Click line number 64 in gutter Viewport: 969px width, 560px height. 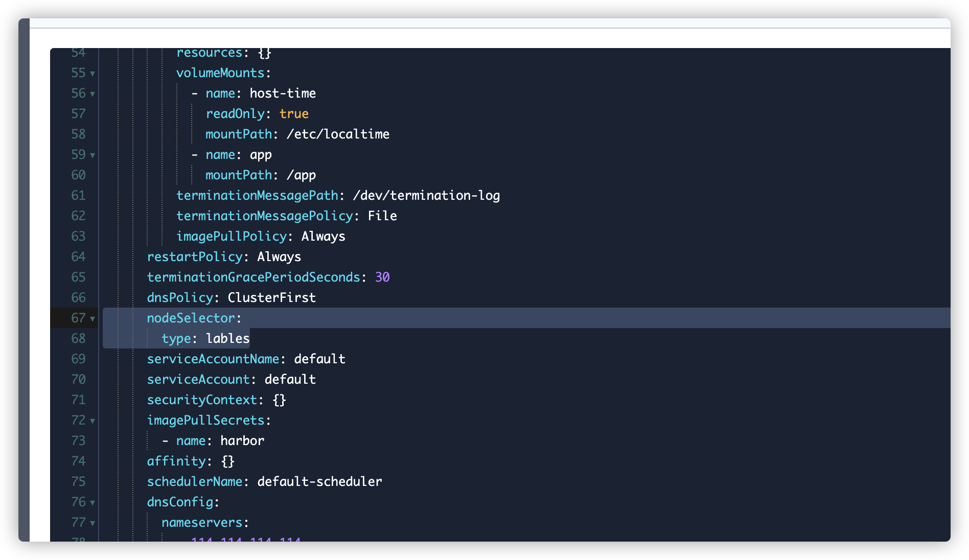(x=78, y=257)
